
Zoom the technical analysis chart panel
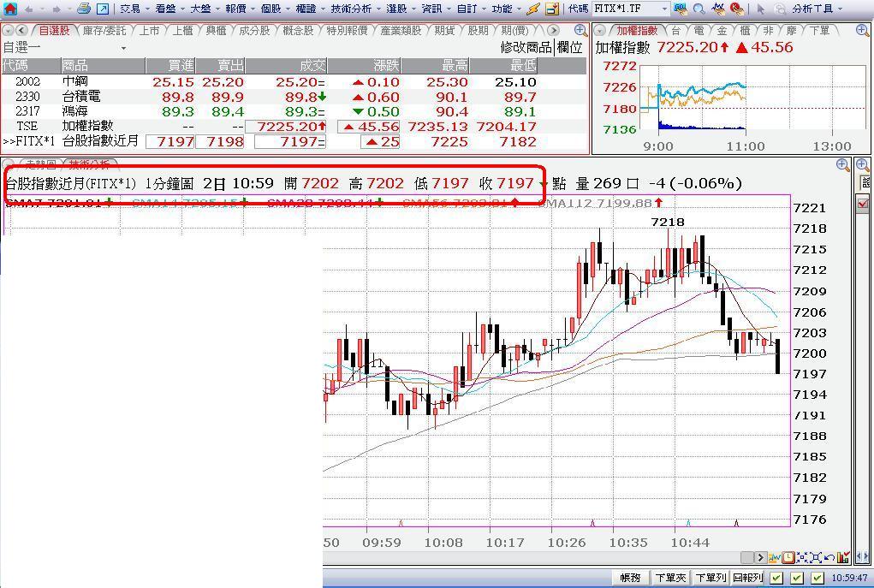843,164
